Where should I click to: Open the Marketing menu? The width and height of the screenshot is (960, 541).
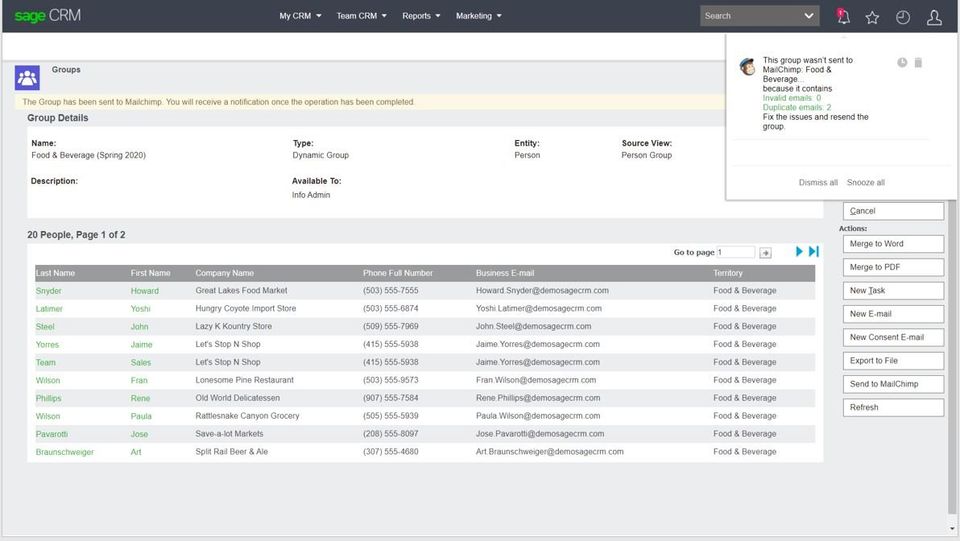479,16
